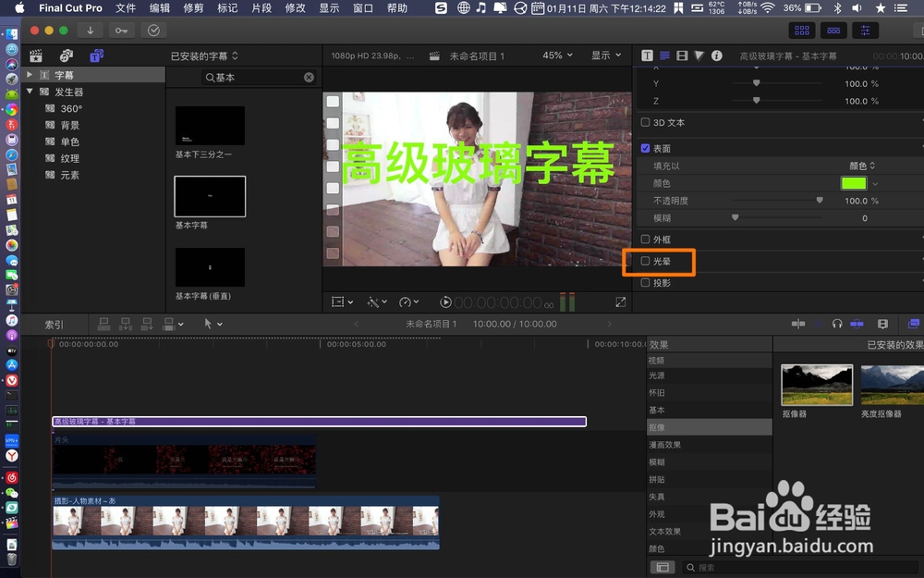Expand the 字幕 category triangle

pos(30,75)
